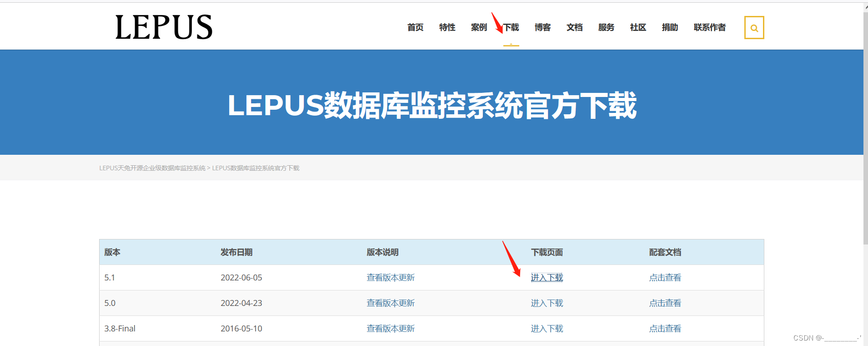Select the date 2022-06-05
The height and width of the screenshot is (346, 868).
[x=241, y=278]
